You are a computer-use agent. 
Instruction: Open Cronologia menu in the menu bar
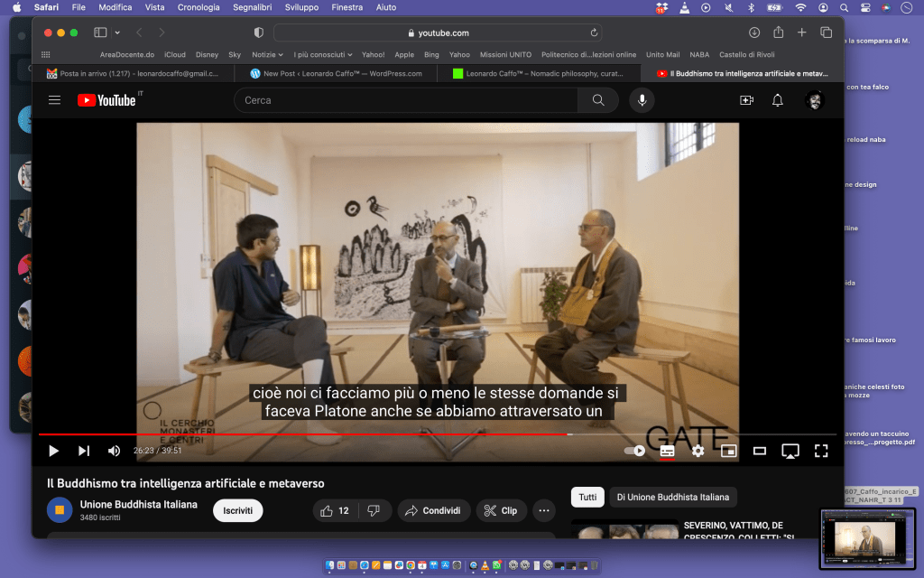click(199, 7)
